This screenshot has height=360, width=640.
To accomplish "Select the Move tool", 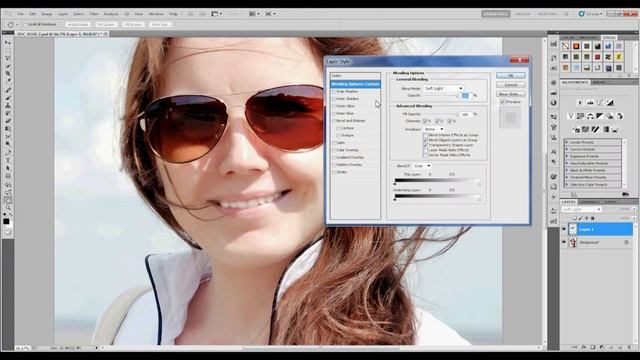I will pyautogui.click(x=8, y=42).
